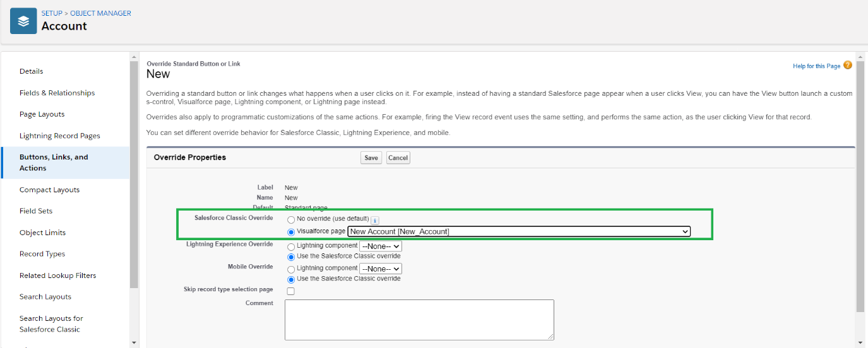Open the Visualforce page New Account dropdown
The height and width of the screenshot is (348, 868).
pos(519,232)
